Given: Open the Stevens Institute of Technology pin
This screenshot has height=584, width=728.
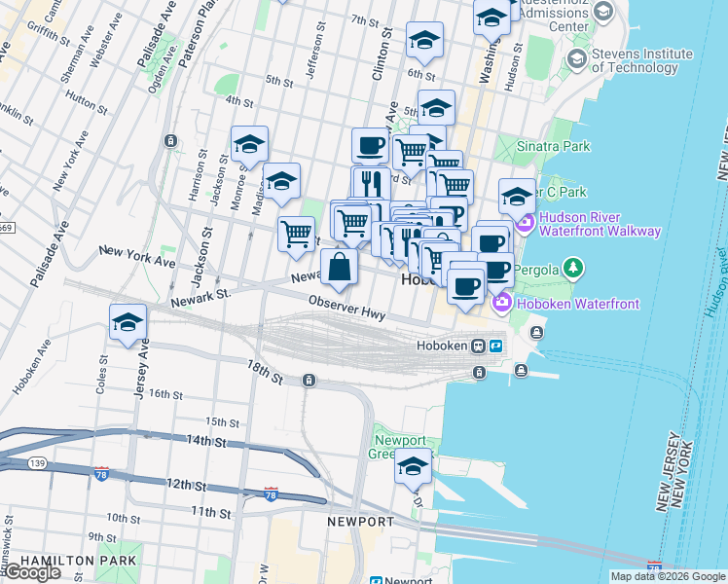Looking at the screenshot, I should click(x=577, y=60).
